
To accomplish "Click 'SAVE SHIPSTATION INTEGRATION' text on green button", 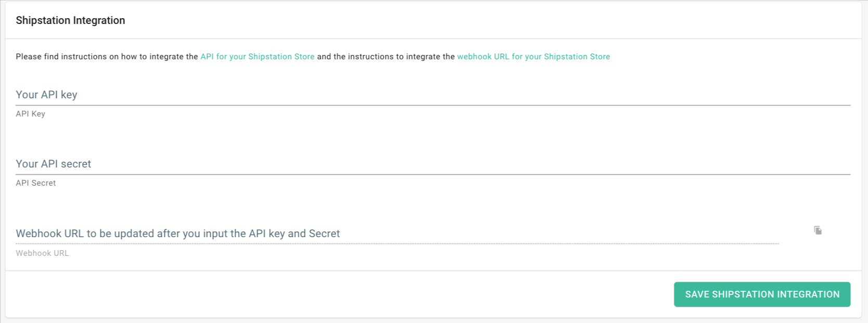I will pyautogui.click(x=762, y=294).
